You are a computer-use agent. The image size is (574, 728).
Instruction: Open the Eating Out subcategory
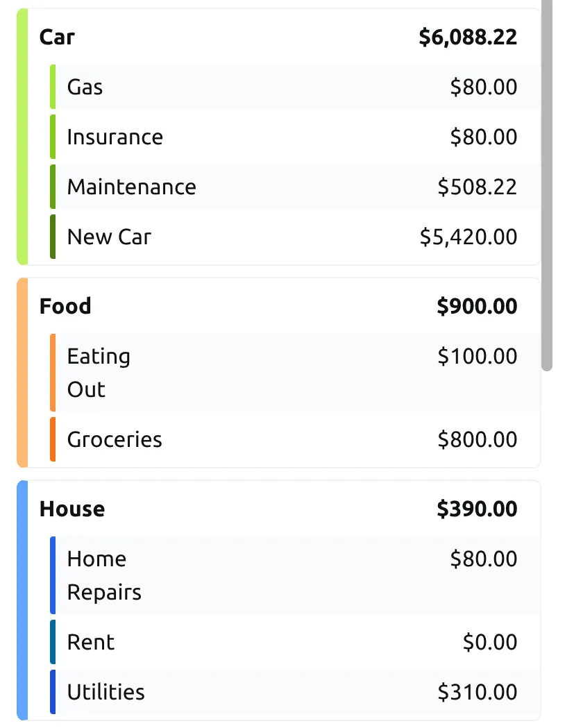pos(99,373)
